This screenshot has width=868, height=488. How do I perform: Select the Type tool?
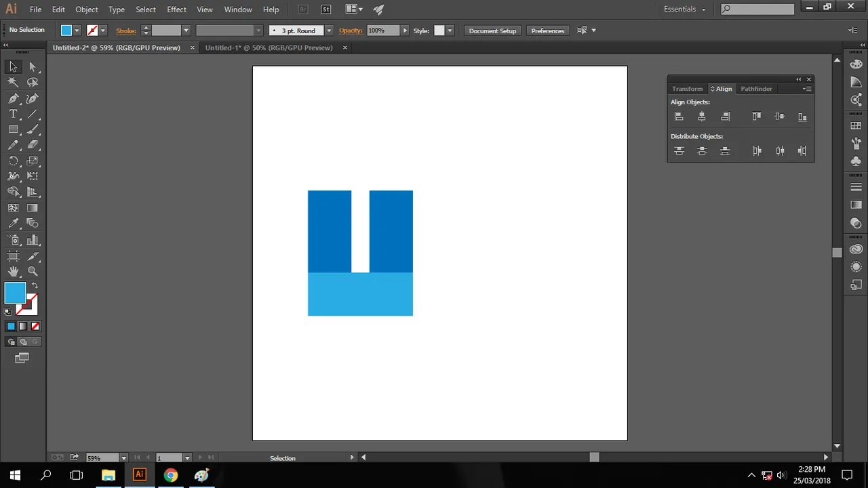click(13, 114)
